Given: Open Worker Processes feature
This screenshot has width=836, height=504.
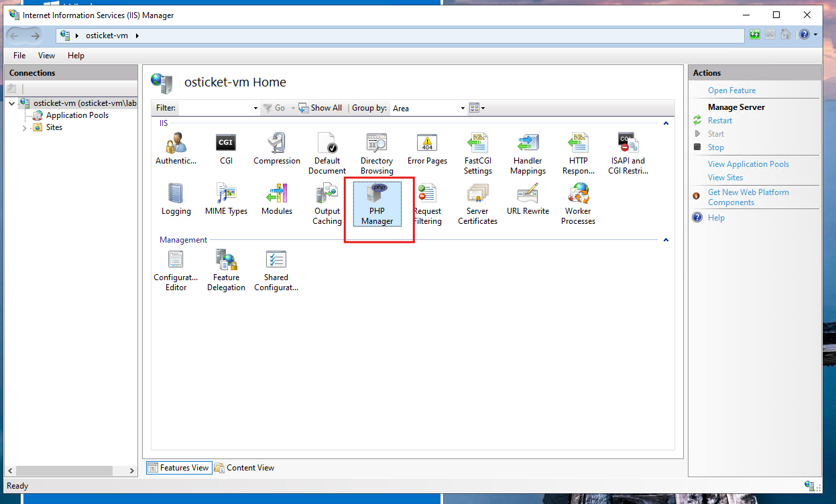Looking at the screenshot, I should [x=578, y=204].
